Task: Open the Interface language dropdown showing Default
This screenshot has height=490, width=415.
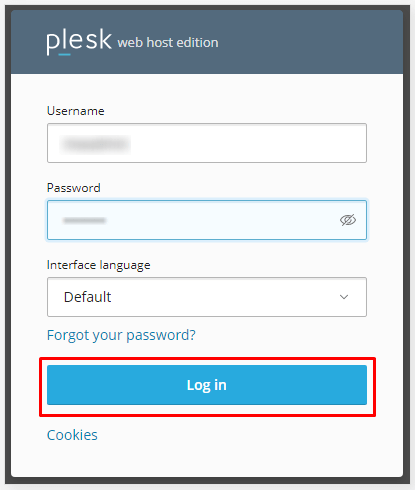Action: [x=207, y=297]
